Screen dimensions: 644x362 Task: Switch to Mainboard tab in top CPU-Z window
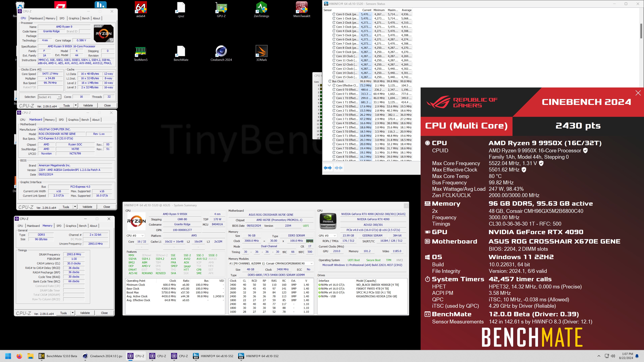pyautogui.click(x=36, y=18)
